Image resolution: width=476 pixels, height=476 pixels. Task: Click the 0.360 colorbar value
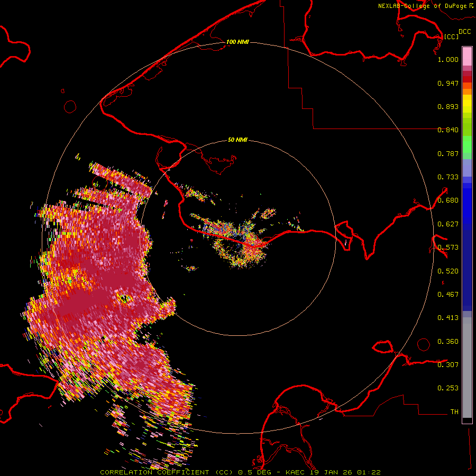tap(448, 342)
